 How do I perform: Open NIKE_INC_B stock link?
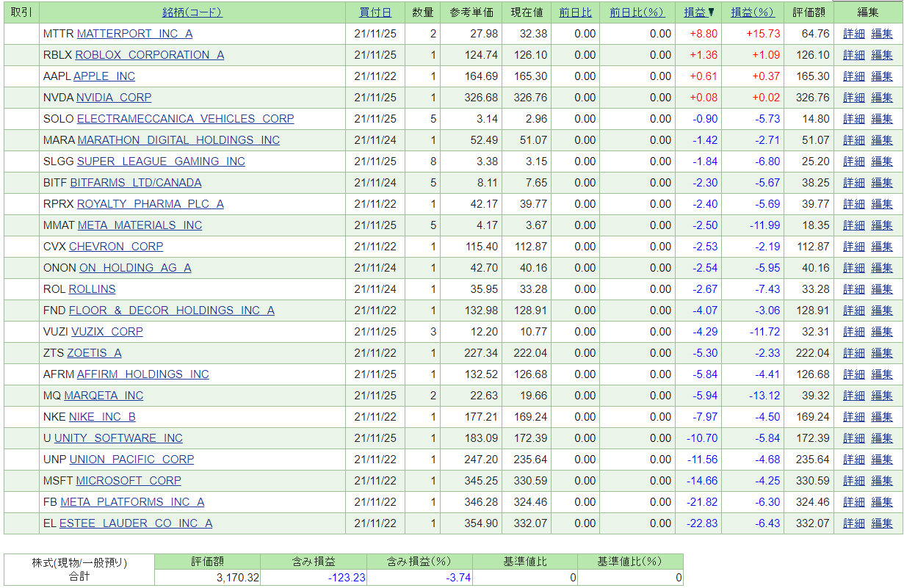pos(102,417)
